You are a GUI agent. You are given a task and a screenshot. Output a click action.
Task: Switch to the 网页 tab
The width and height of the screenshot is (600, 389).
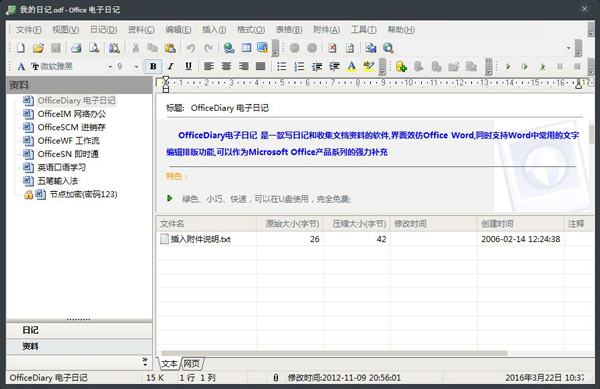tap(191, 363)
